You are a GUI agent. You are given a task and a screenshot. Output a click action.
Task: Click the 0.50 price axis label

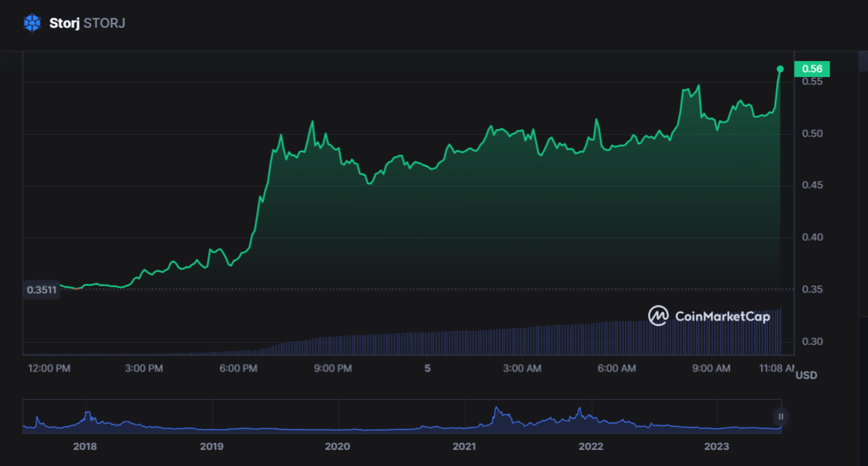point(812,134)
